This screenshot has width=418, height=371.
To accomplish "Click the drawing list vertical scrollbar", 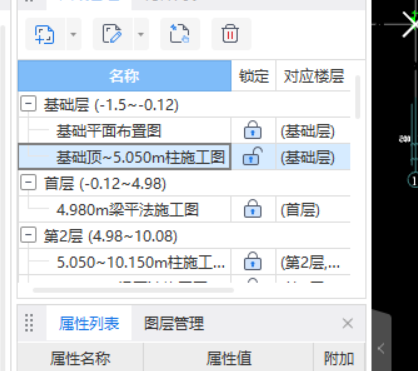I will pyautogui.click(x=358, y=97).
